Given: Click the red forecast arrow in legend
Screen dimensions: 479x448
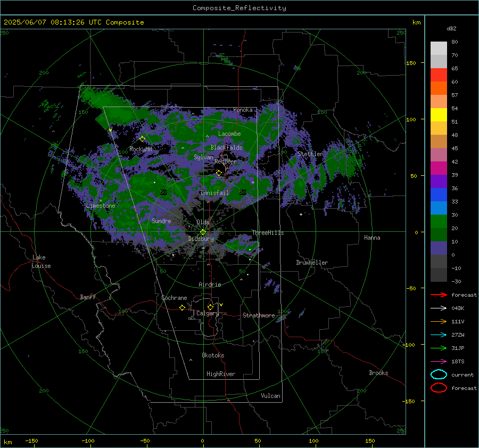Looking at the screenshot, I should (x=439, y=295).
